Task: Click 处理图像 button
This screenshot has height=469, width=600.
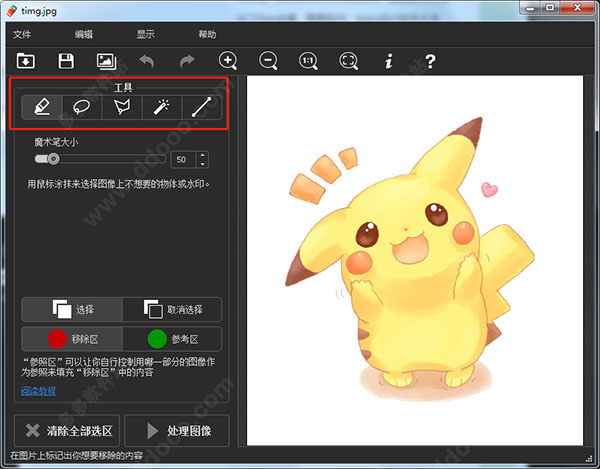Action: (177, 431)
